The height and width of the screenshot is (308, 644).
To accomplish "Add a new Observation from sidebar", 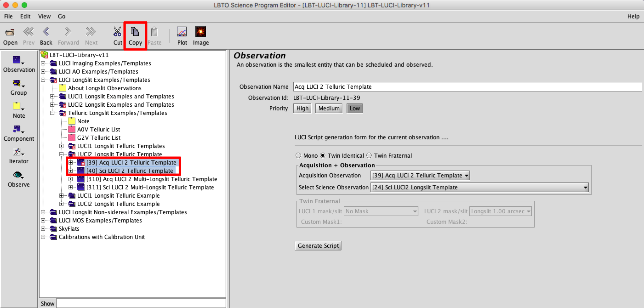I will click(x=19, y=64).
